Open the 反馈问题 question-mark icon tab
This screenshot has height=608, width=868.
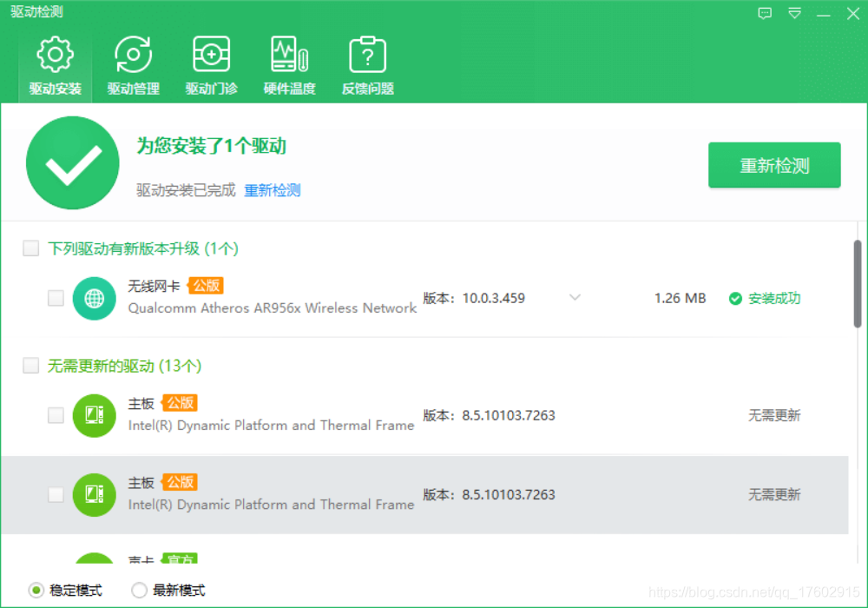click(x=367, y=65)
